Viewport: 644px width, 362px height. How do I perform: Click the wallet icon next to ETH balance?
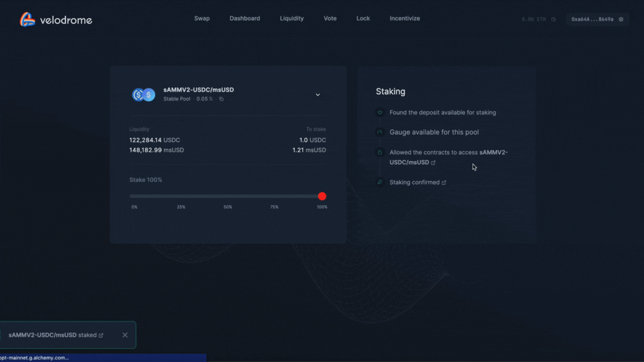[553, 20]
